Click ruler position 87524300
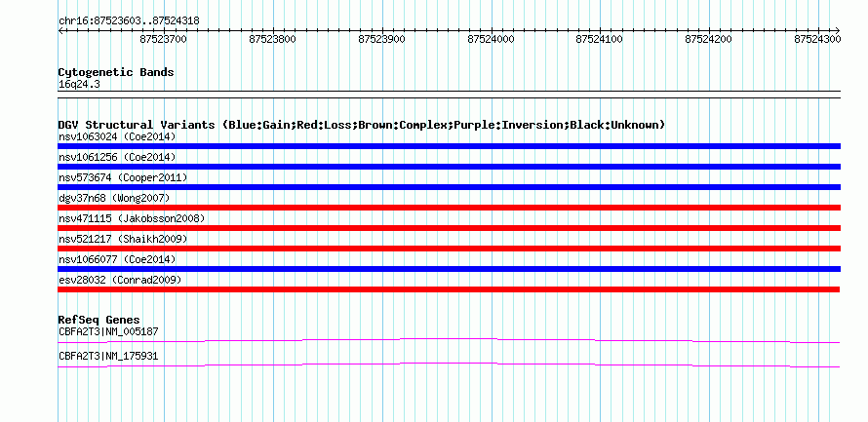 click(x=817, y=39)
